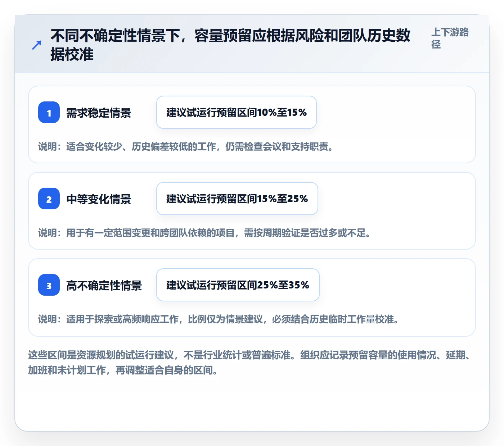This screenshot has width=504, height=446.
Task: Click the 高不确定性情景 heading
Action: pos(104,286)
